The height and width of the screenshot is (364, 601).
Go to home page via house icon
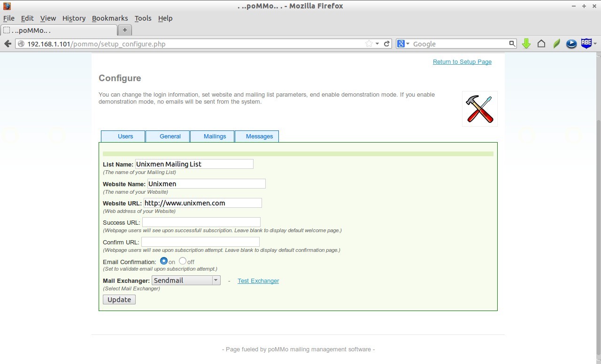[541, 44]
